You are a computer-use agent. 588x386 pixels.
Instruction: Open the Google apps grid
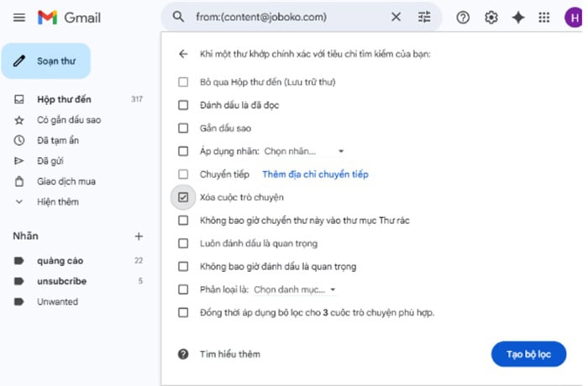pyautogui.click(x=544, y=18)
